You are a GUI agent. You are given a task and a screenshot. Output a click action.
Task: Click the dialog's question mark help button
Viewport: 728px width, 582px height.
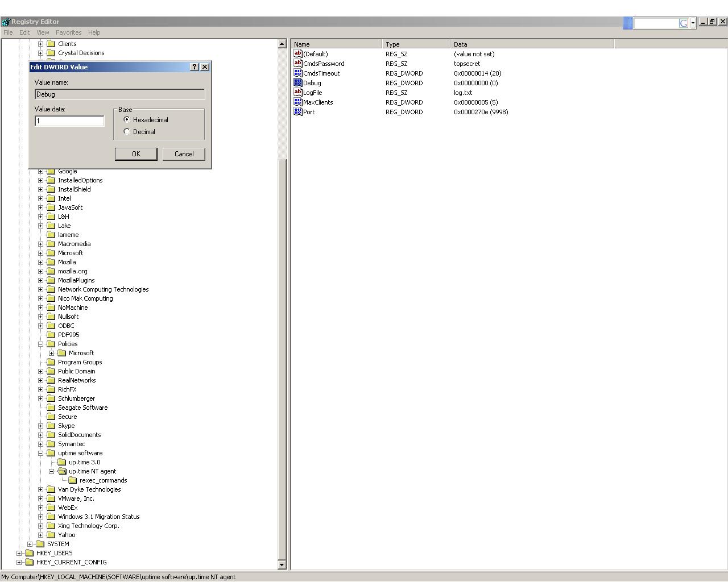point(195,67)
